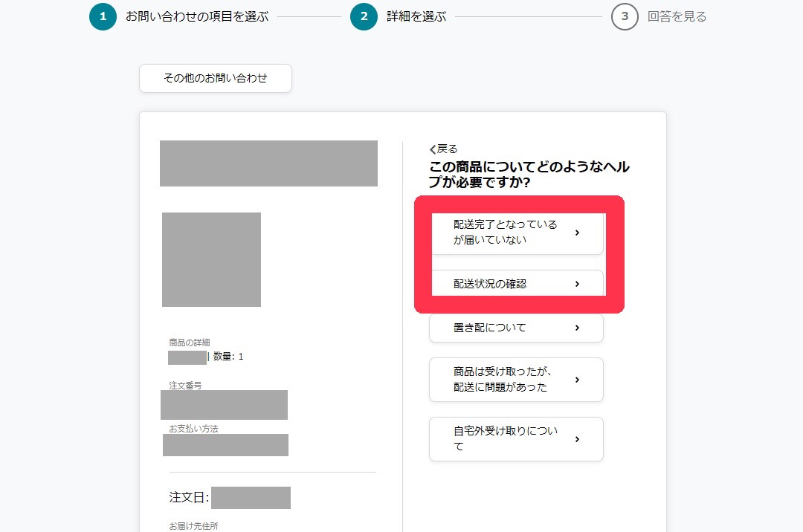The width and height of the screenshot is (803, 532).
Task: Choose the 配送状況の確認 option
Action: coord(491,284)
